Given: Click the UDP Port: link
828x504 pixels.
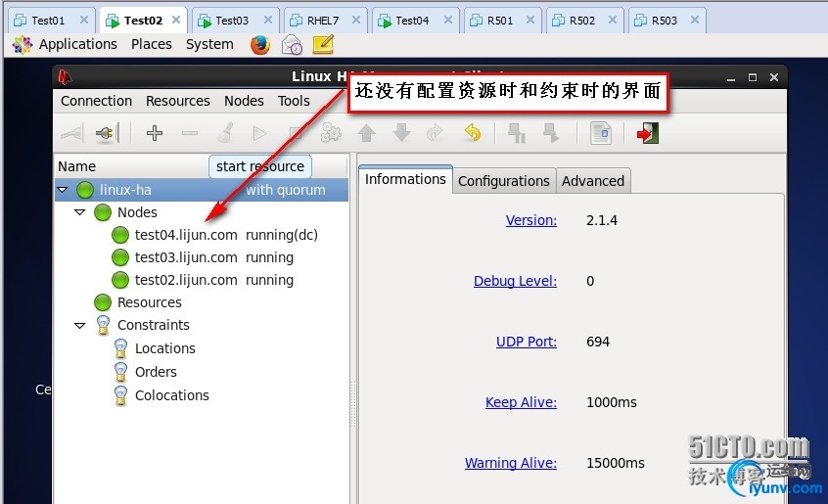Looking at the screenshot, I should pos(527,342).
